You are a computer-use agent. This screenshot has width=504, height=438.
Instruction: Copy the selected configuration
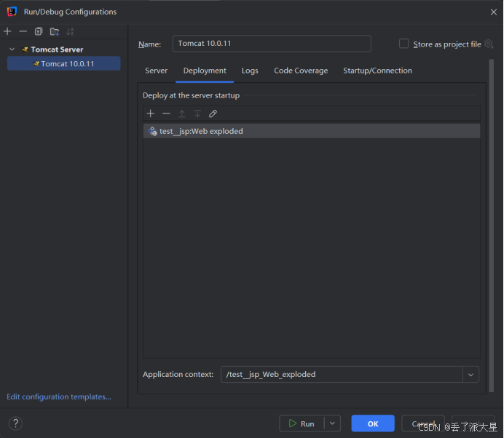tap(39, 31)
